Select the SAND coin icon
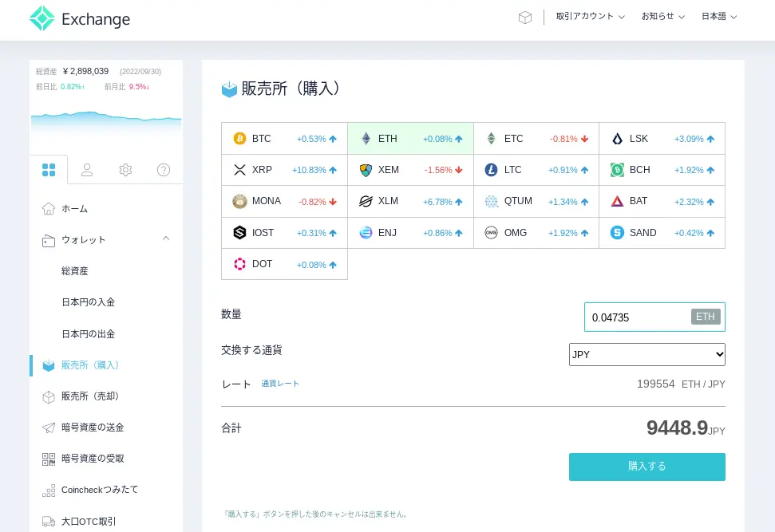 click(x=617, y=233)
